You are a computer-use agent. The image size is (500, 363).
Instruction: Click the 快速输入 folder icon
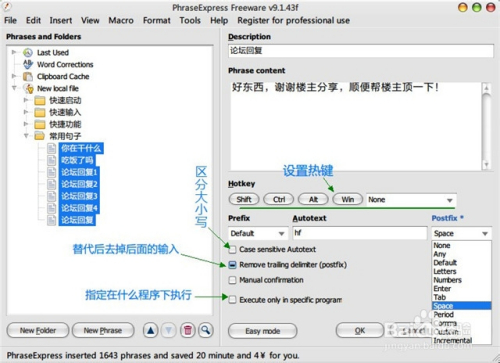click(x=40, y=112)
